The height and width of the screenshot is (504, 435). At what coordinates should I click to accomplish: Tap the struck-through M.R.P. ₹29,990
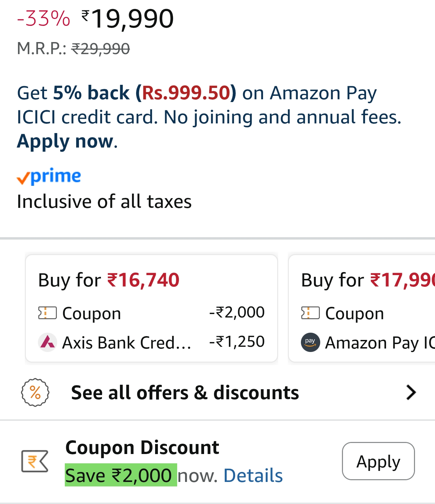click(100, 49)
